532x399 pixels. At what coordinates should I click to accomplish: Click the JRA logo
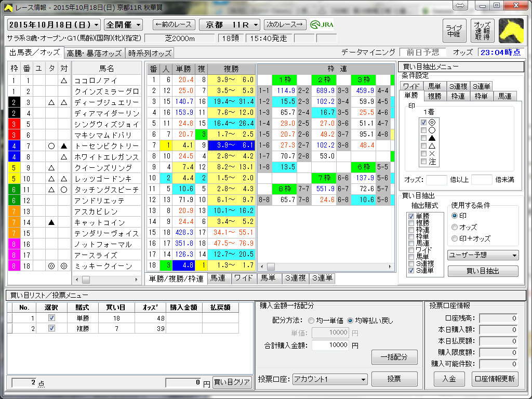click(322, 24)
